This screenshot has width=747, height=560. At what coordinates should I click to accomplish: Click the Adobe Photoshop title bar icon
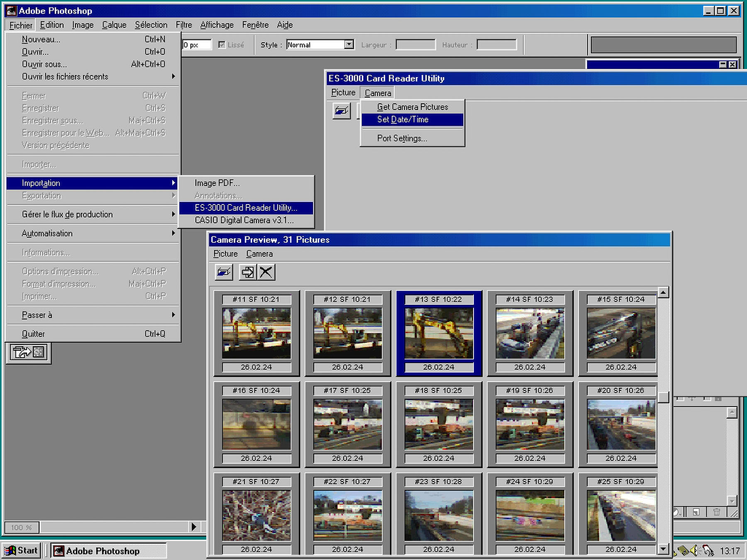[11, 11]
